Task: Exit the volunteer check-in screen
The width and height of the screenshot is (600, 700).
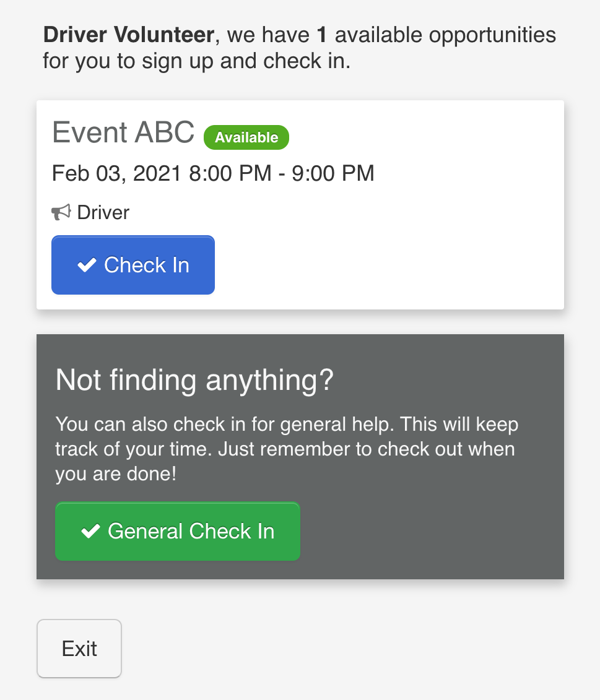Action: point(79,648)
